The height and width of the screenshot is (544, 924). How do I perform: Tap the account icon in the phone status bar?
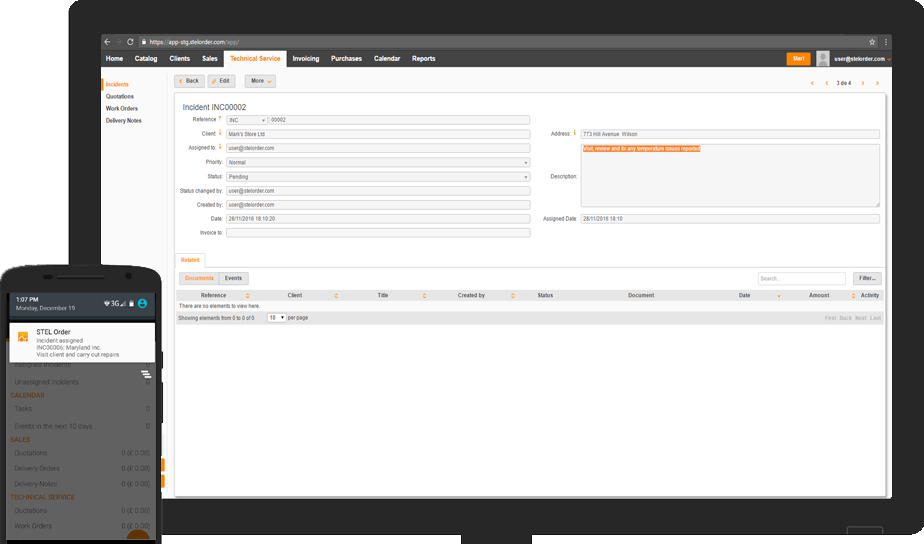click(142, 304)
